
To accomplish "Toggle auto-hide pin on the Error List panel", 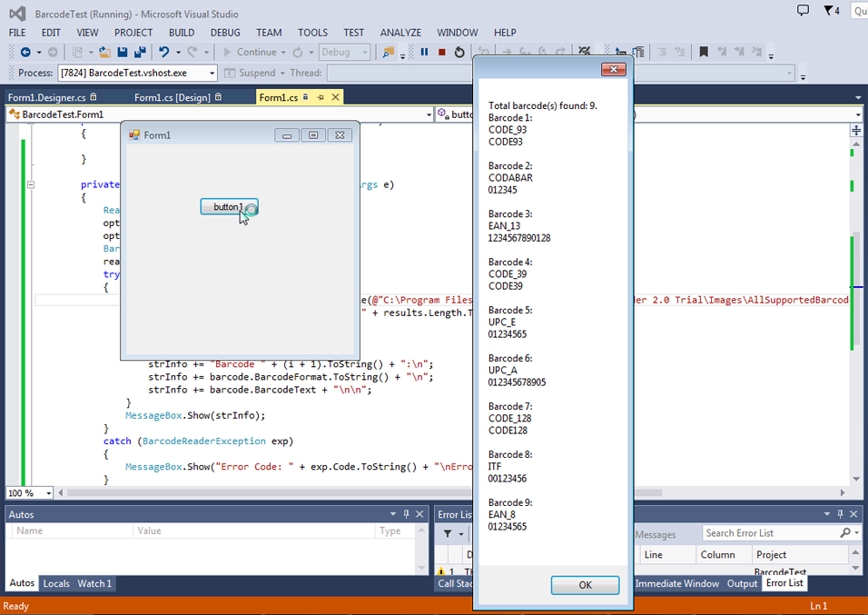I will pyautogui.click(x=841, y=514).
